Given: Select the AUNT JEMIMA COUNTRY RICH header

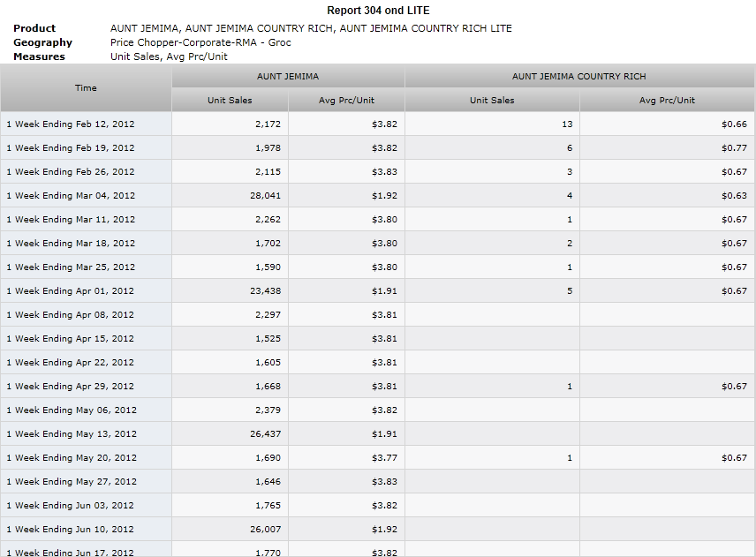Looking at the screenshot, I should [579, 77].
